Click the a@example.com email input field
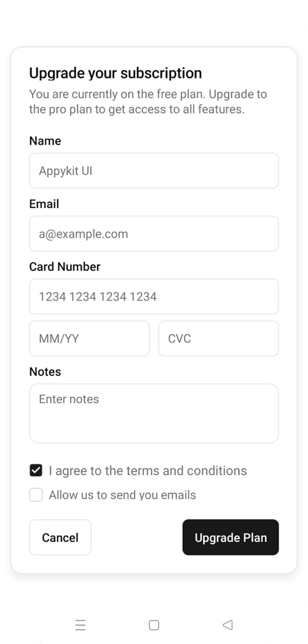 (154, 234)
